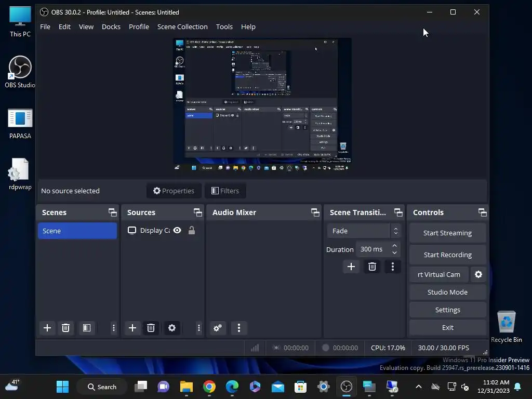Open the File menu
532x399 pixels.
pyautogui.click(x=45, y=27)
